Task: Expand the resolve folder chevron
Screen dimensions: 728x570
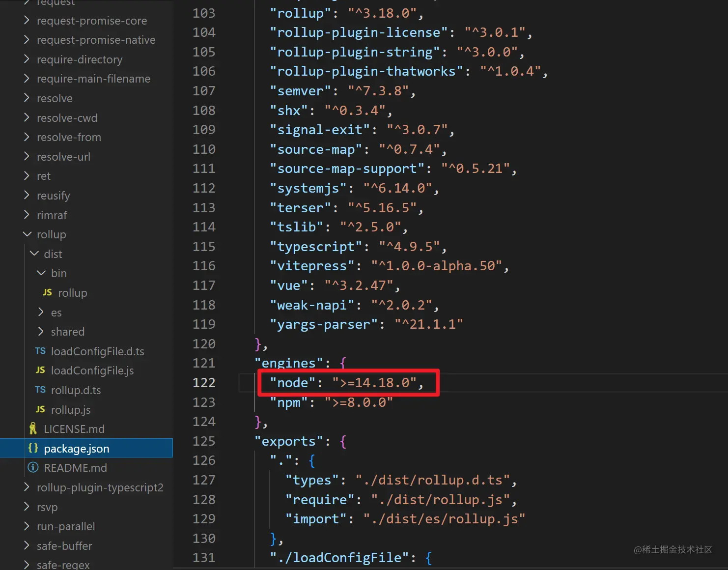Action: [27, 98]
